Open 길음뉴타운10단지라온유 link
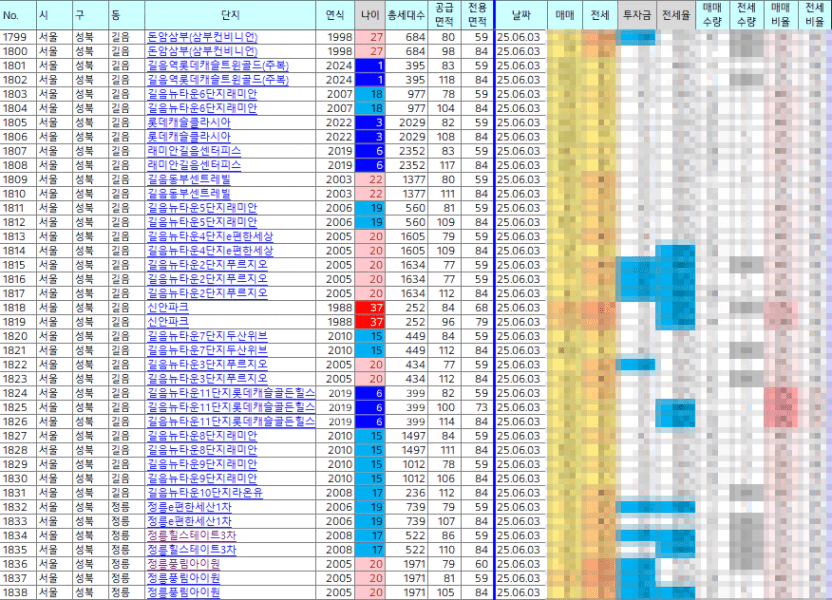Screen dimensions: 832x600 point(204,493)
